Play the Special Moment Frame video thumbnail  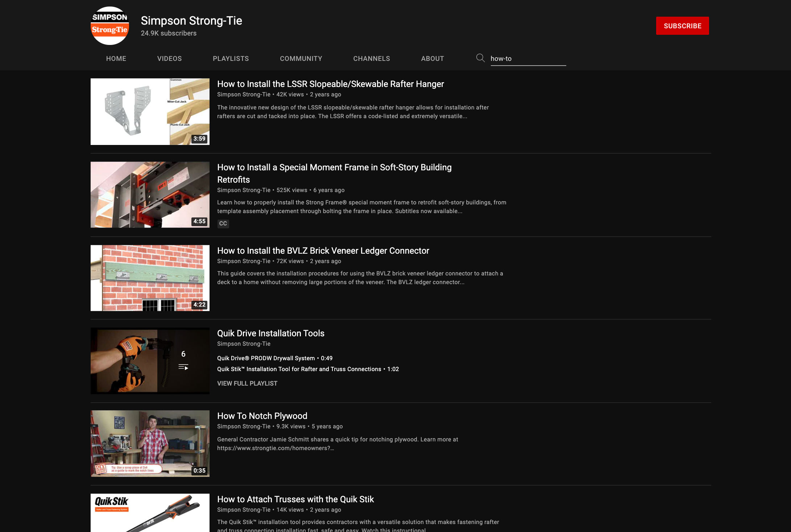coord(150,195)
